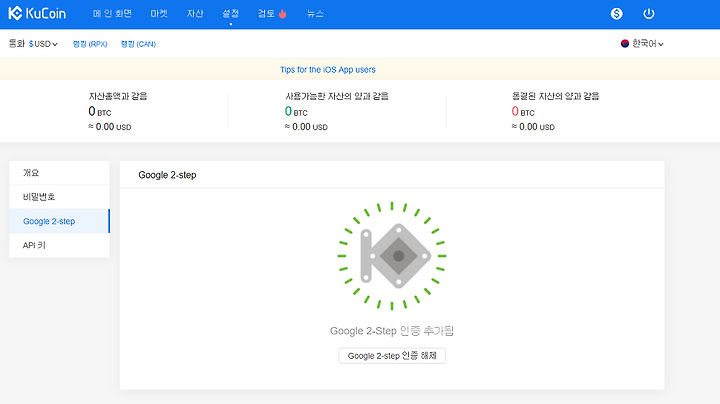Image resolution: width=720 pixels, height=404 pixels.
Task: Select 개요 in the sidebar
Action: 59,173
